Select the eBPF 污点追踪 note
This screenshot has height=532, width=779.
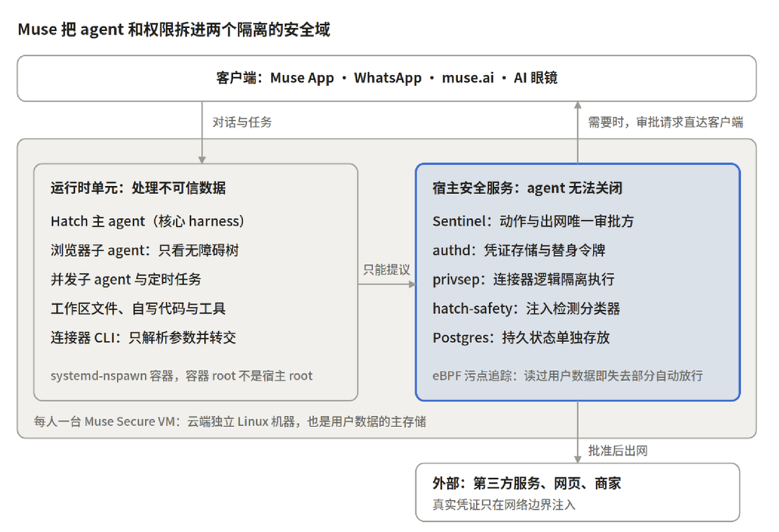(x=567, y=376)
